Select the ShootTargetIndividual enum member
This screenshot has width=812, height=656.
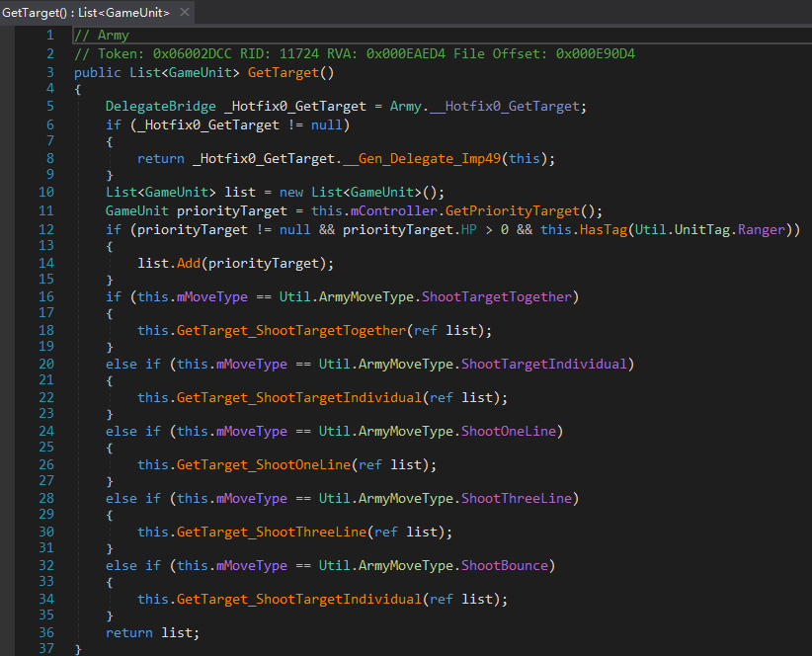tap(543, 364)
